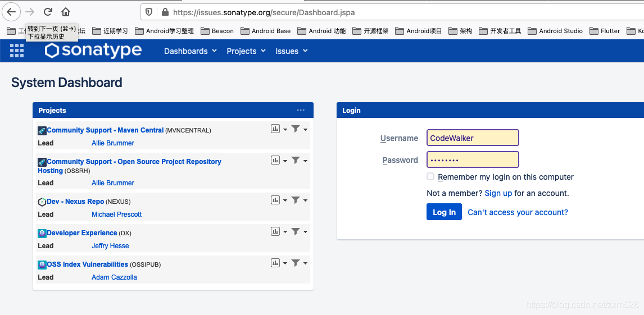Screen dimensions: 644x315
Task: Open Dev - Nexus Repo project link
Action: point(75,202)
